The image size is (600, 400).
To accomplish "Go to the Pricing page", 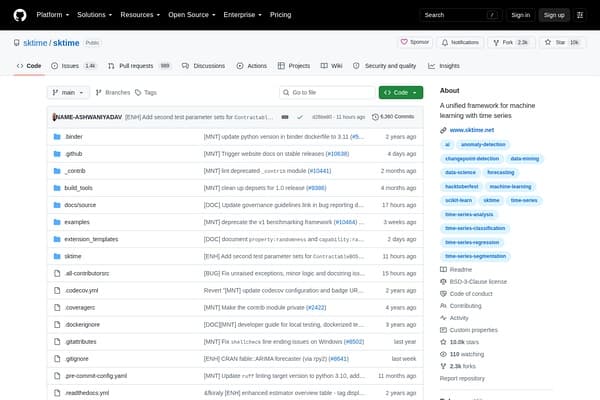I will tap(280, 15).
